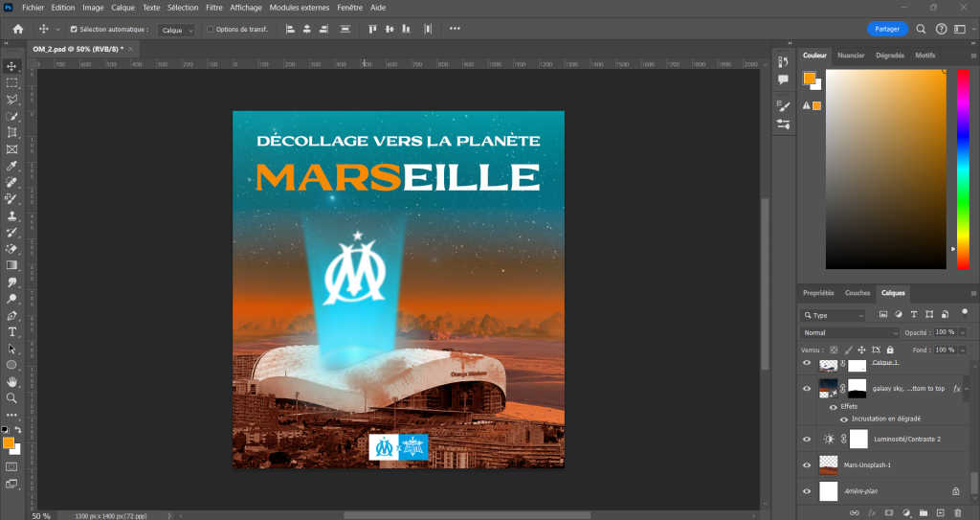Click the Partager button
This screenshot has width=980, height=520.
click(x=887, y=29)
